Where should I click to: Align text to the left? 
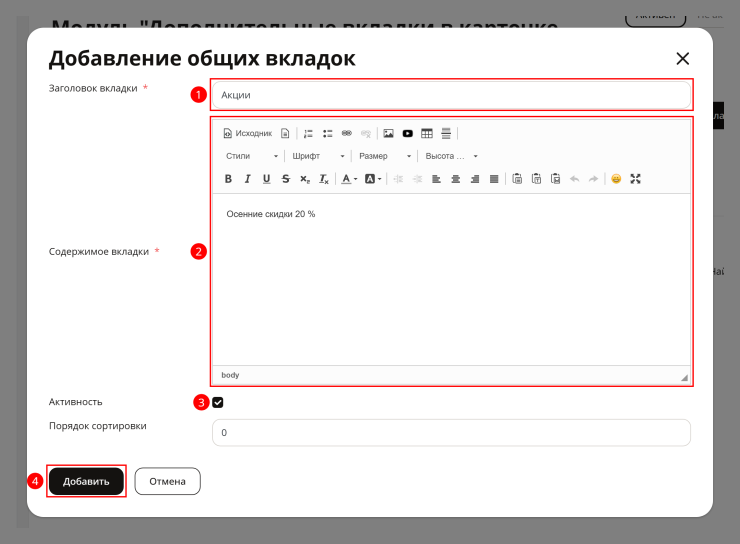pos(437,179)
